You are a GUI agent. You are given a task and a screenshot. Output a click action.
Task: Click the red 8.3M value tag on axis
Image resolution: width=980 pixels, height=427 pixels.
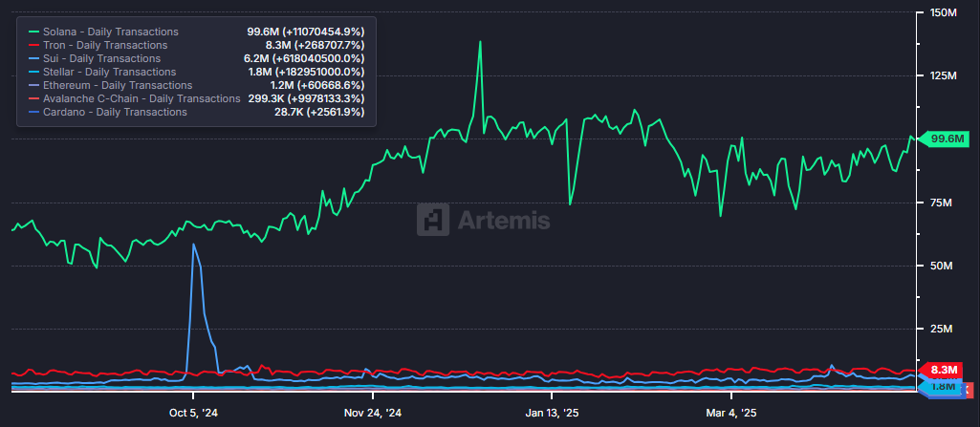[943, 370]
